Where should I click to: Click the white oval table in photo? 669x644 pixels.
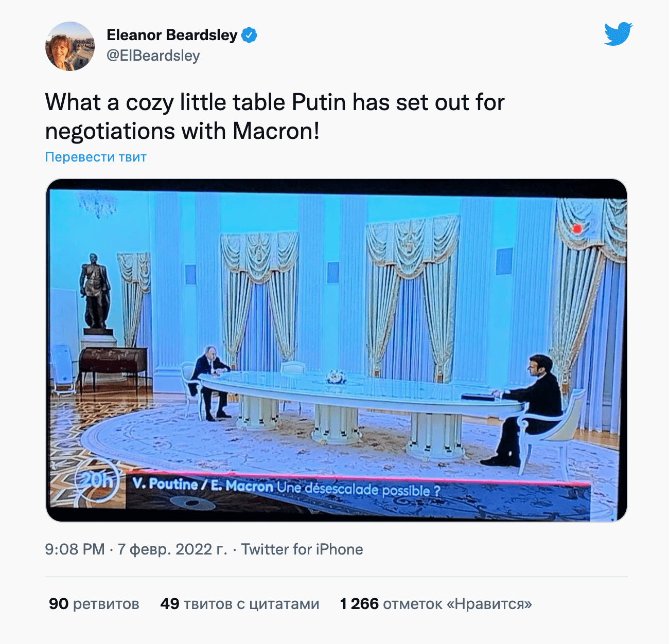click(x=360, y=391)
